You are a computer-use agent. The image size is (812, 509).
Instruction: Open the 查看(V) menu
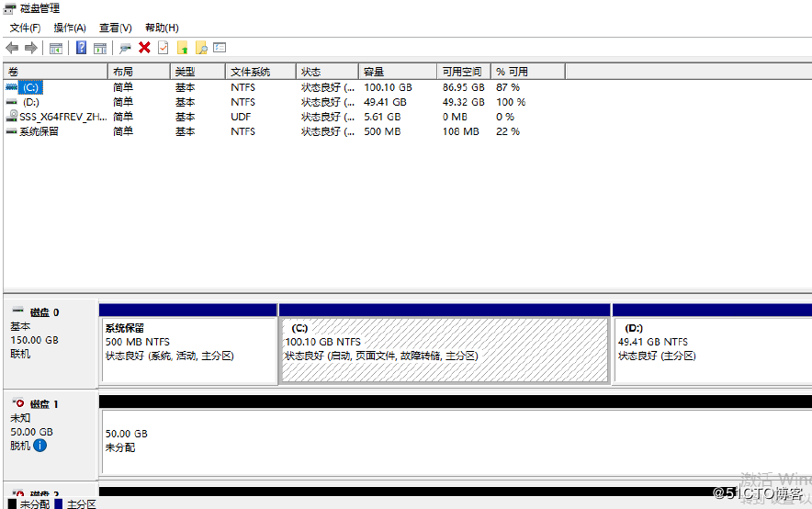pos(116,28)
